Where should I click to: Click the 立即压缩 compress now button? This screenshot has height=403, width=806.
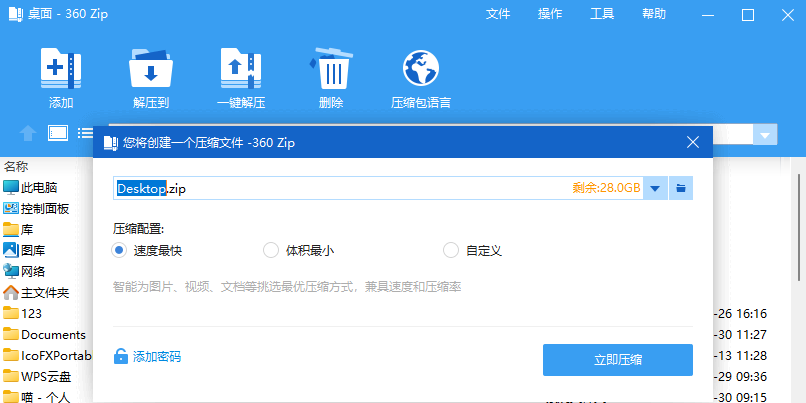click(618, 360)
